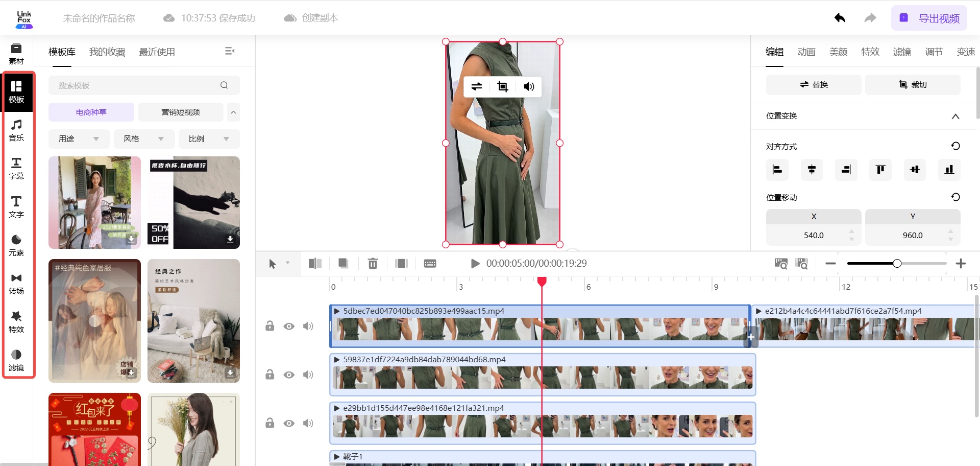Open the 特效 effects sidebar panel
Screen dimensions: 980x466
pos(16,322)
